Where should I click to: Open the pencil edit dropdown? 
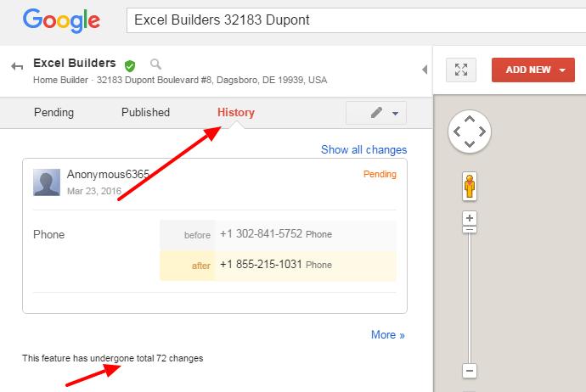376,113
